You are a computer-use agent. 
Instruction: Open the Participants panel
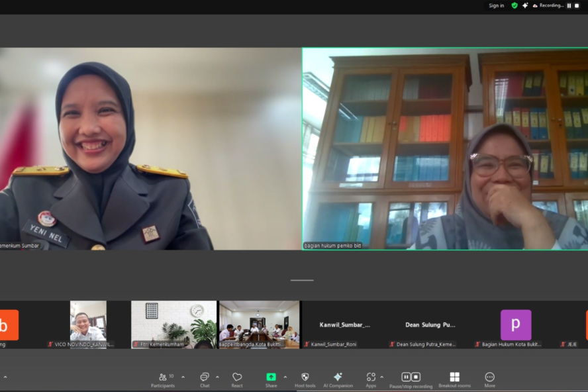pos(163,377)
